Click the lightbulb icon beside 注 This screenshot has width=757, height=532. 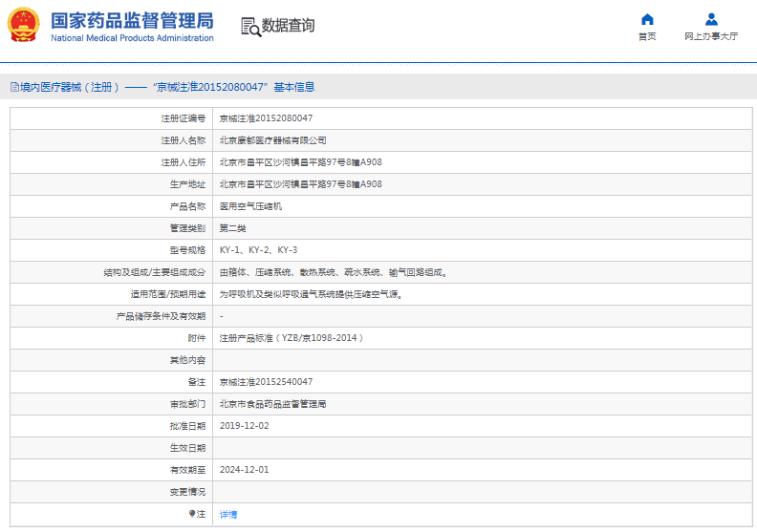191,514
